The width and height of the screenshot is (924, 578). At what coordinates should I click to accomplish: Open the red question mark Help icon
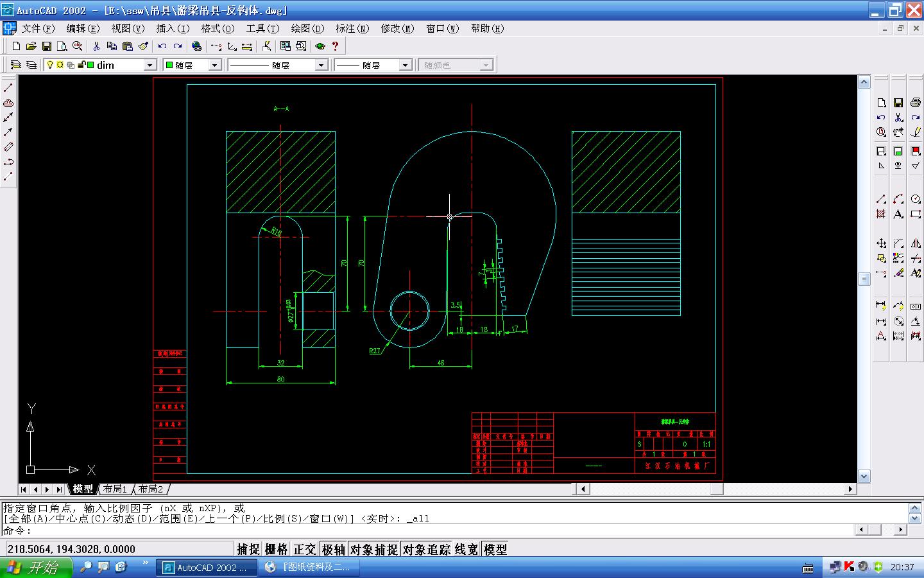tap(335, 46)
